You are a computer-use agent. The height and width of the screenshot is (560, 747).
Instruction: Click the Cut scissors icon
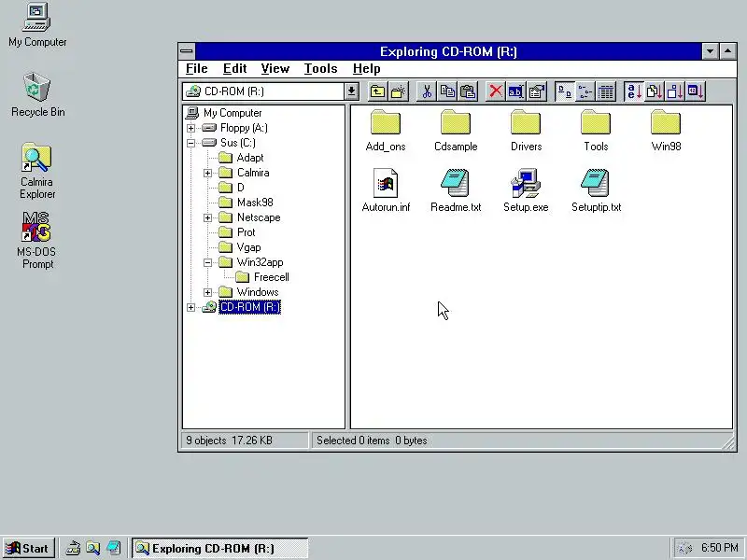tap(427, 91)
